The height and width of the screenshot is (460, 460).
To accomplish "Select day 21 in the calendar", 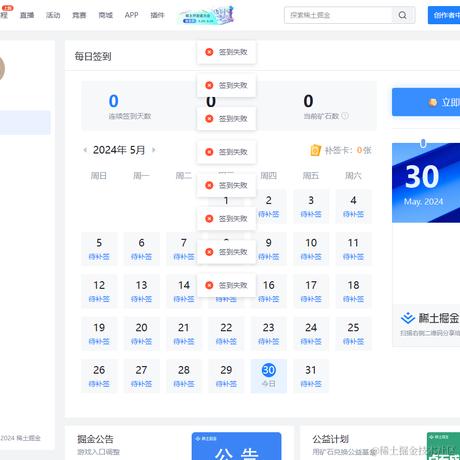I will (x=184, y=333).
